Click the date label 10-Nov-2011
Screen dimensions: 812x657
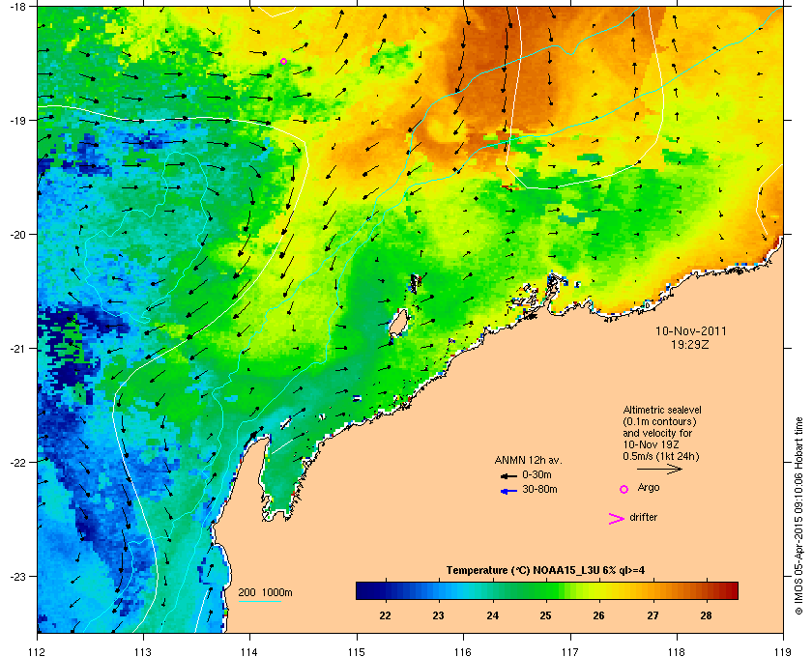point(691,331)
